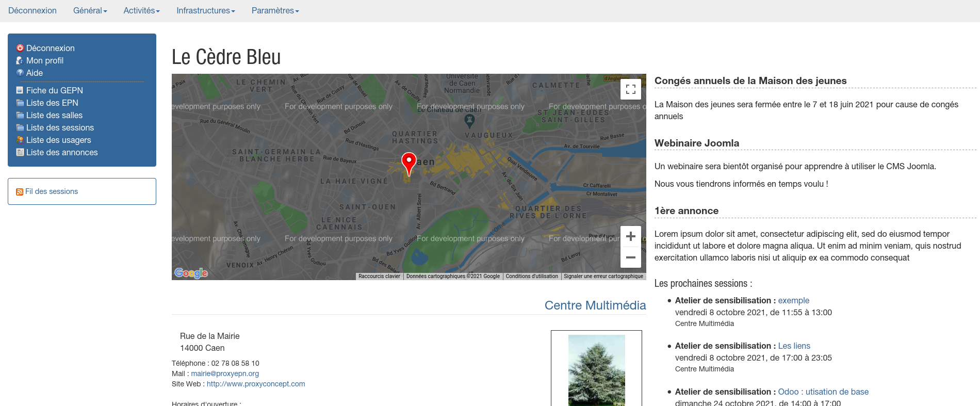Open the Paramètres dropdown menu
Screen dimensions: 980x406
tap(275, 11)
